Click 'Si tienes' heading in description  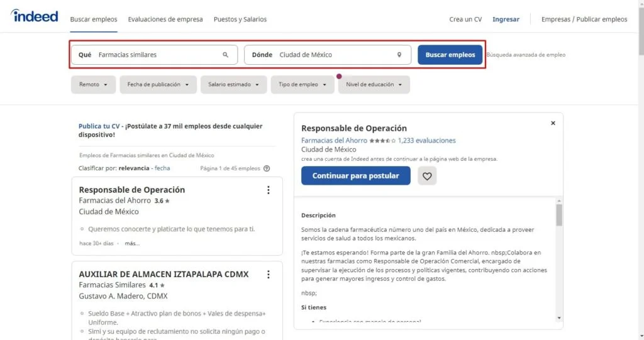(x=314, y=307)
